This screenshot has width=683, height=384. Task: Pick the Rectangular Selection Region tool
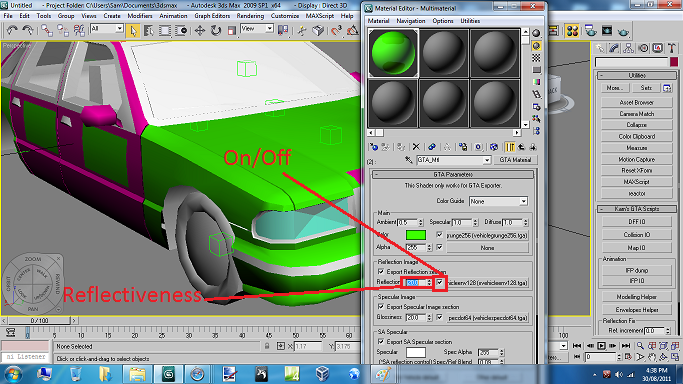coord(165,30)
